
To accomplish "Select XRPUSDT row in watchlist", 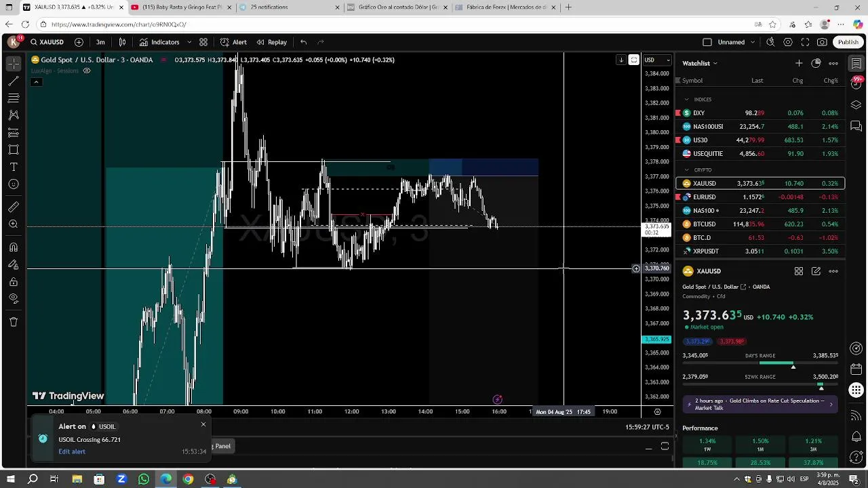I will pos(760,251).
